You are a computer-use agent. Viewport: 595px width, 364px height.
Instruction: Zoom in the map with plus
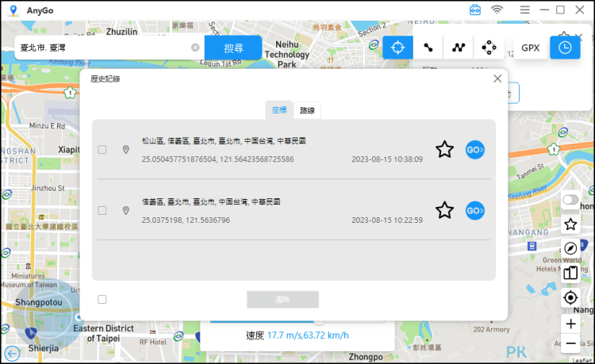(x=570, y=324)
